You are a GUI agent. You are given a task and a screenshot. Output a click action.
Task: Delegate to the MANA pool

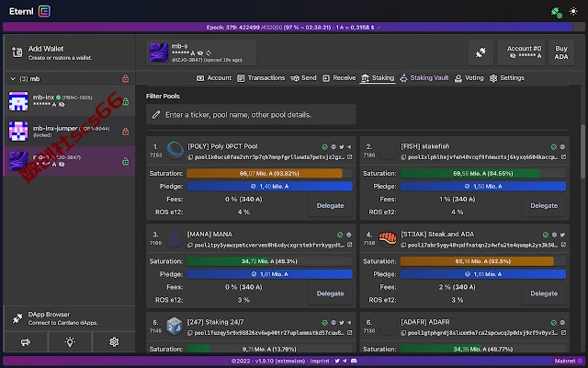coord(330,293)
